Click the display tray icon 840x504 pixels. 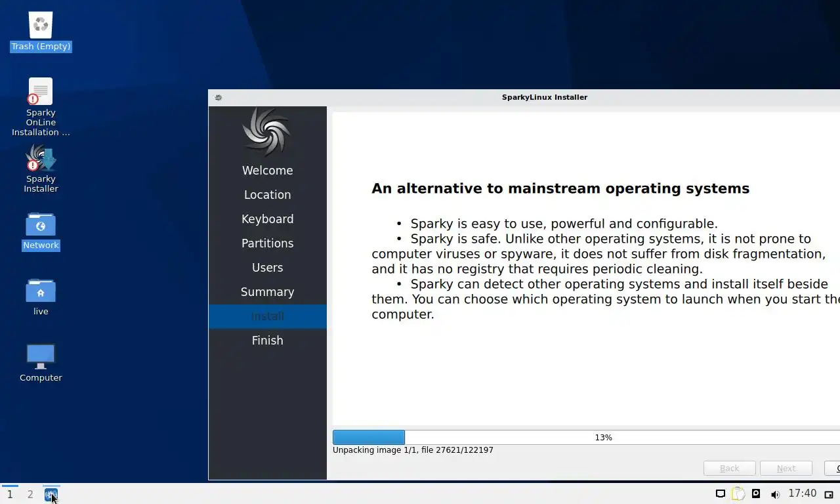[x=720, y=494]
